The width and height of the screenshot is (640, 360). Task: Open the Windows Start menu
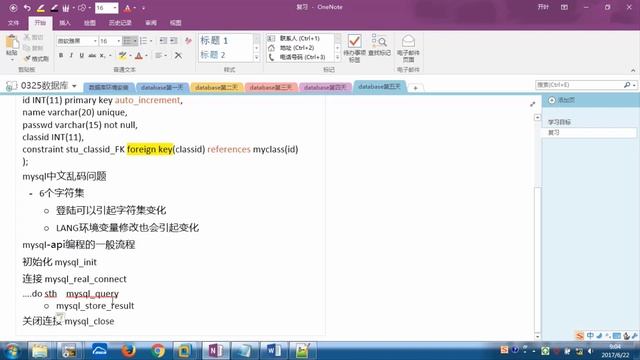click(x=12, y=351)
